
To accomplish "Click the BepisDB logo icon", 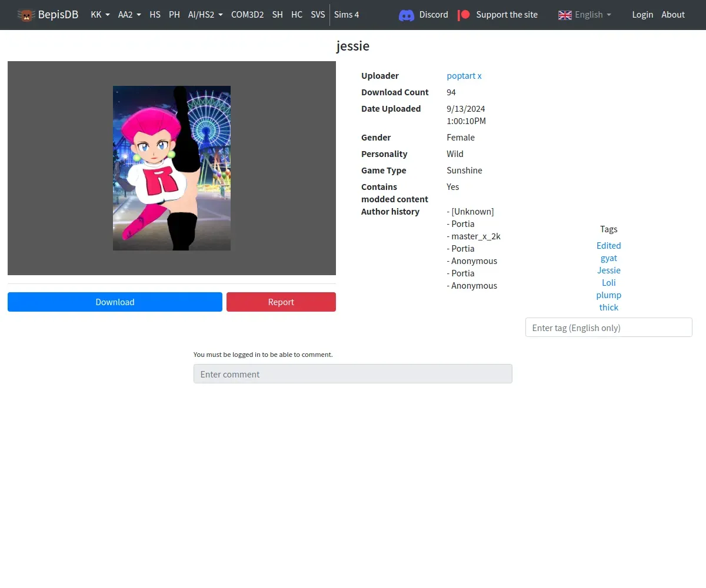I will pyautogui.click(x=26, y=15).
